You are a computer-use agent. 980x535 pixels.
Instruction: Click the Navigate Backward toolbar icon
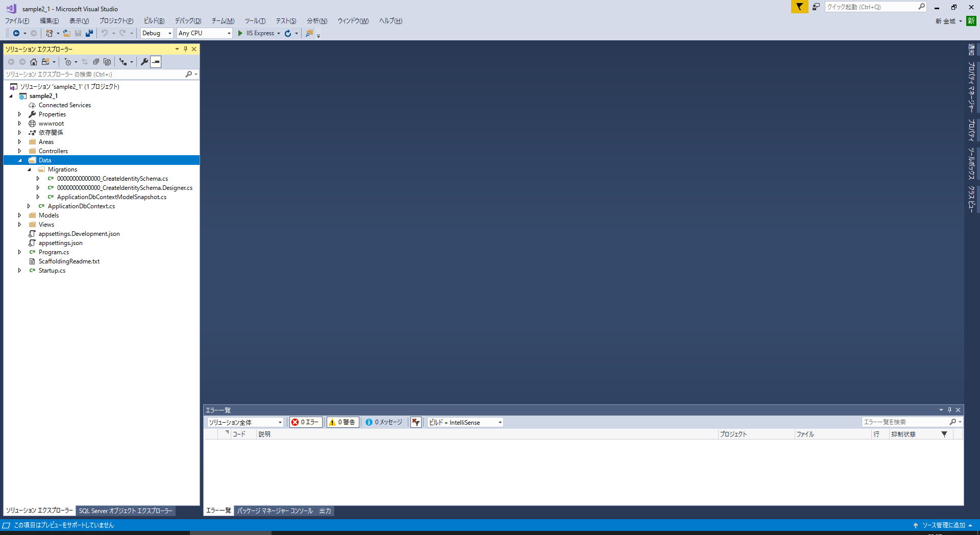pyautogui.click(x=16, y=33)
